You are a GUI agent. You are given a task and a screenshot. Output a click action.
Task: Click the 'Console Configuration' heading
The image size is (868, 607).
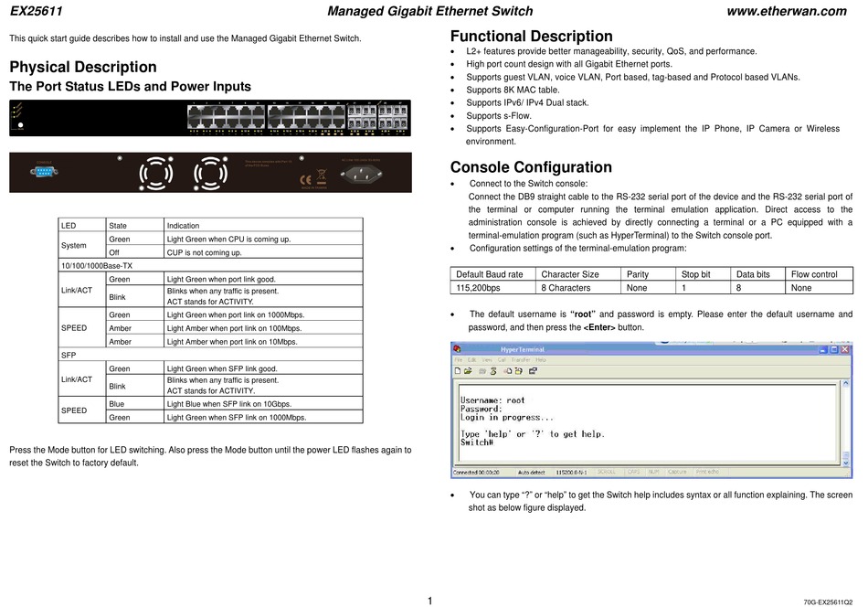[x=531, y=167]
